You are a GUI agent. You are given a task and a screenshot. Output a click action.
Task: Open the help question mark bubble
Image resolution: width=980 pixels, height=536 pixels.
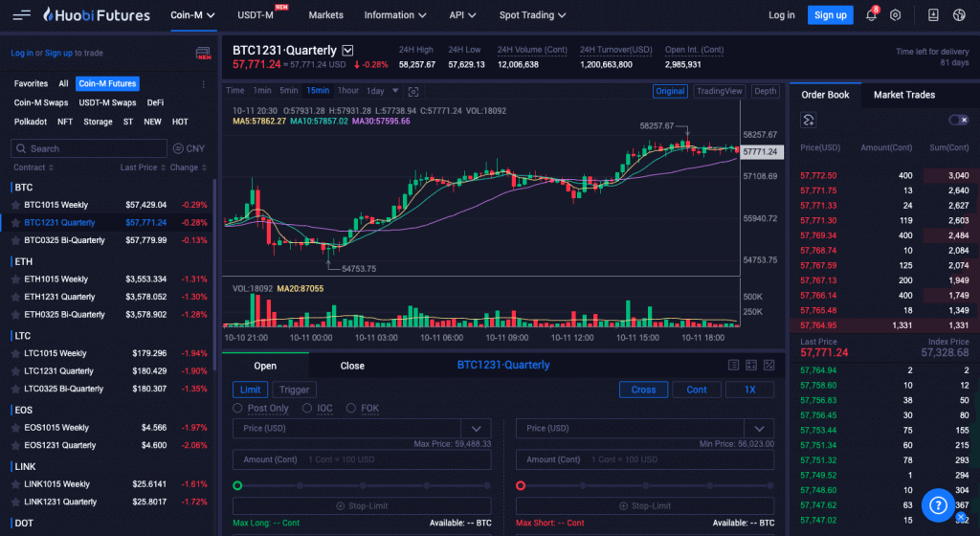[938, 504]
